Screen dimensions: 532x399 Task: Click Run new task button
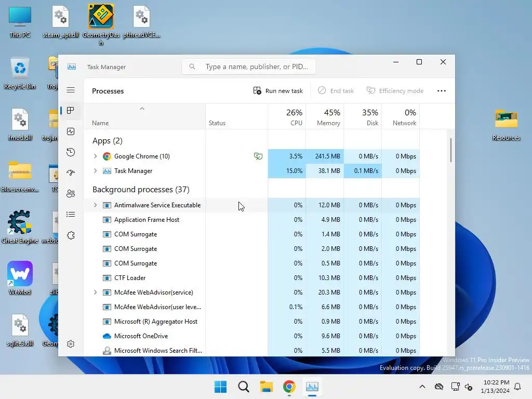[x=278, y=90]
